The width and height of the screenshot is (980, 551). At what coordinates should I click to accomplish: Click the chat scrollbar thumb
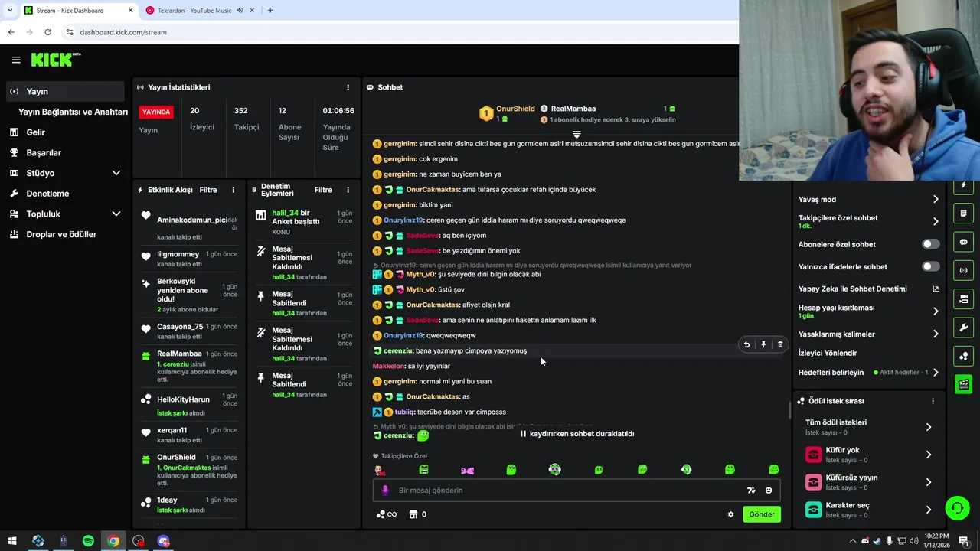coord(789,410)
